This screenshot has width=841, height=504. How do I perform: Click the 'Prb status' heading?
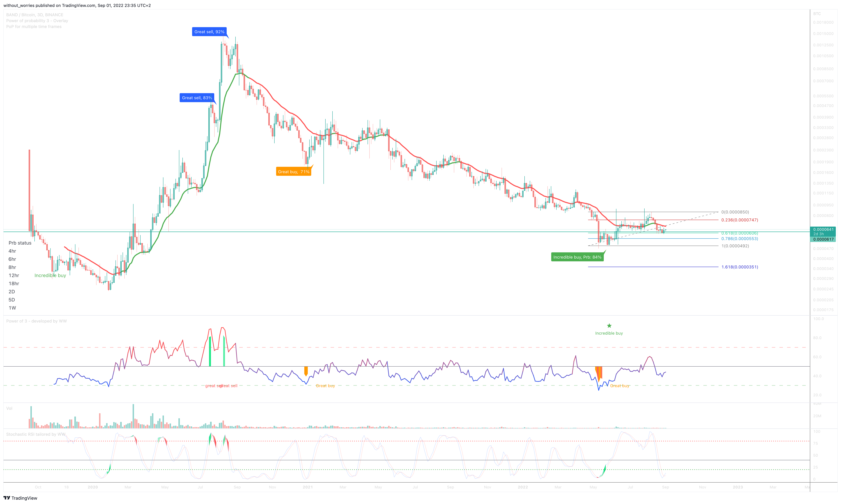[20, 243]
